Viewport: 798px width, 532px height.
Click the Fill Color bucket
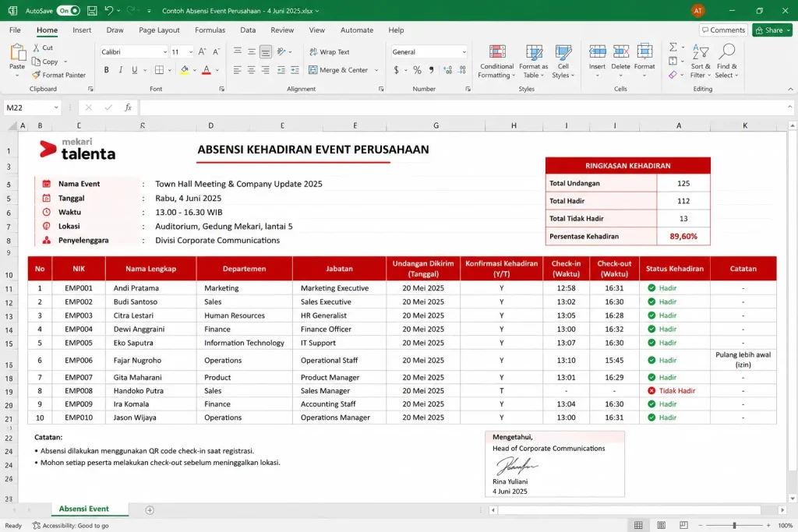(184, 70)
